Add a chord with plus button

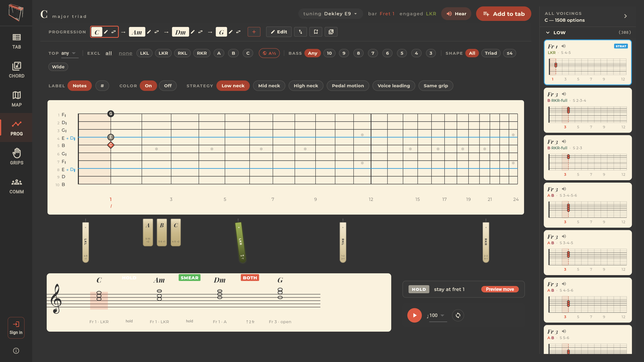(254, 32)
